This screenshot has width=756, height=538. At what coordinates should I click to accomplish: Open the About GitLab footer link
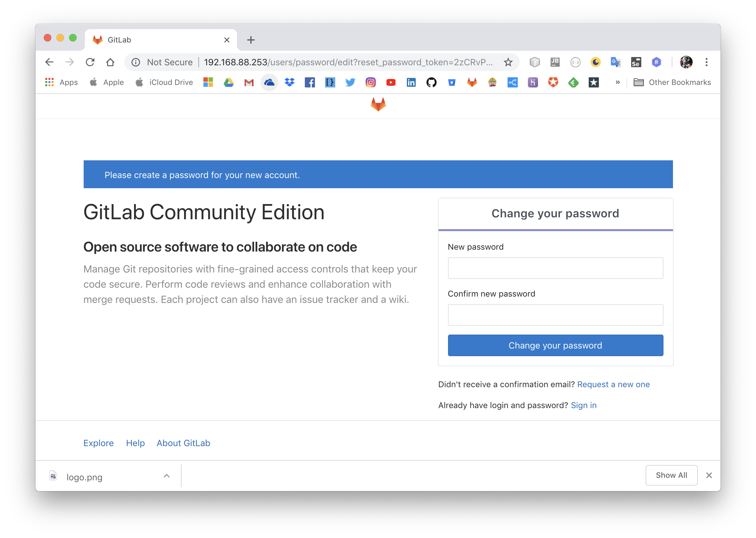pos(183,443)
